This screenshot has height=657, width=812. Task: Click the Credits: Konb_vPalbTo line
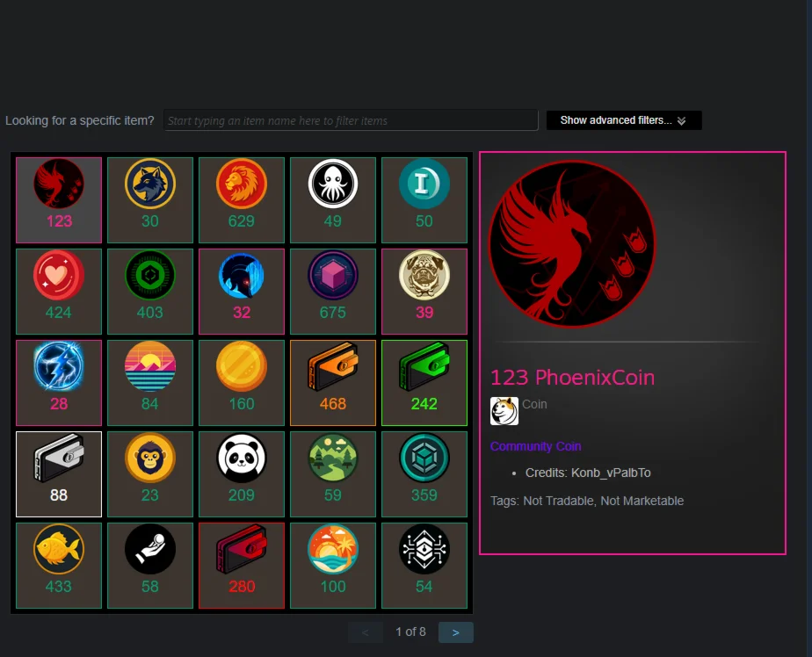click(x=588, y=473)
